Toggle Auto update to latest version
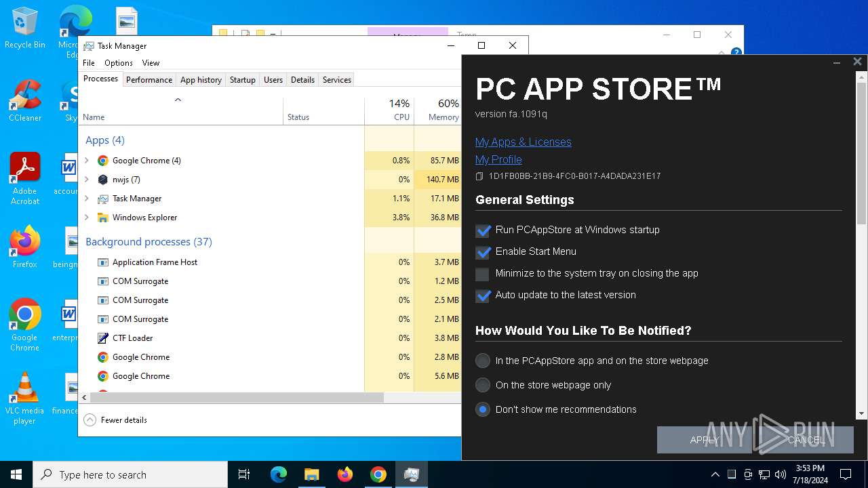The image size is (868, 488). click(483, 296)
